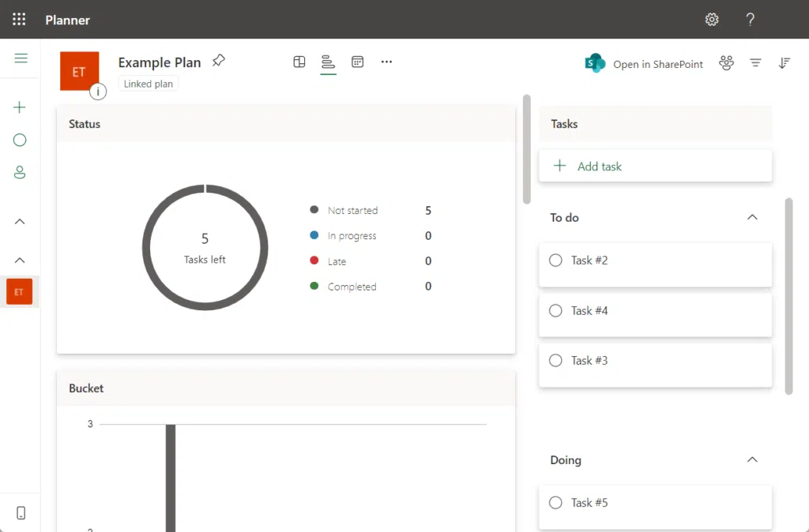This screenshot has height=532, width=809.
Task: Click the large ET plan logo
Action: point(79,71)
